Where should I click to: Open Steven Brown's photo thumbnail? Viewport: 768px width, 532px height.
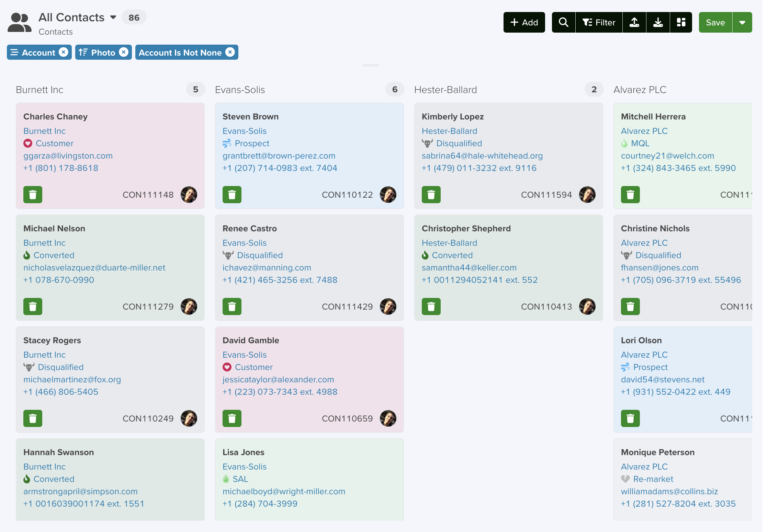388,195
